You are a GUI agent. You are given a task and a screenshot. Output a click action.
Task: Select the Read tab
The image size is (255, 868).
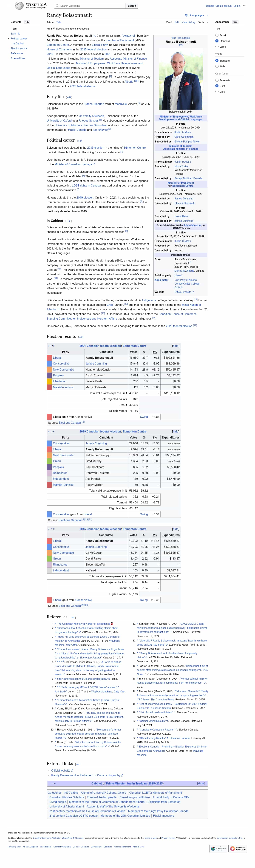169,22
